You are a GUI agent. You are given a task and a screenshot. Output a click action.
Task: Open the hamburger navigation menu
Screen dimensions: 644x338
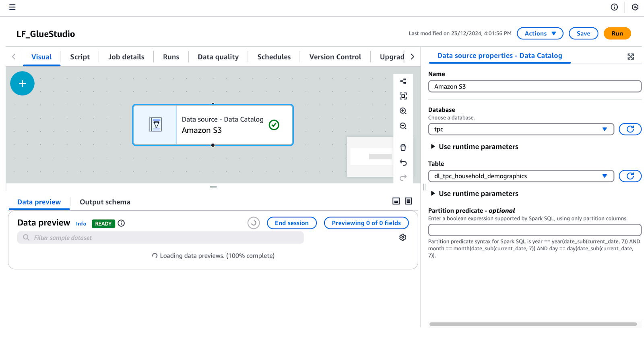click(x=12, y=7)
